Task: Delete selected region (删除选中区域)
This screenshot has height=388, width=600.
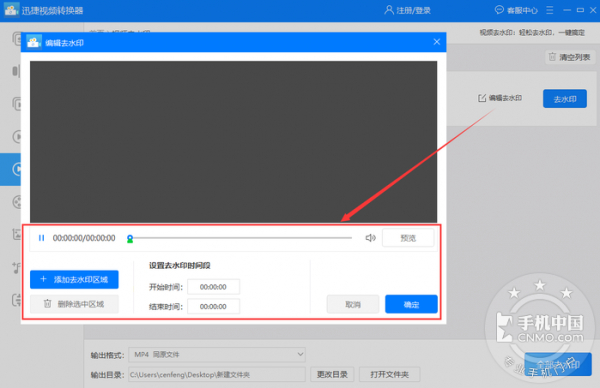Action: tap(74, 304)
